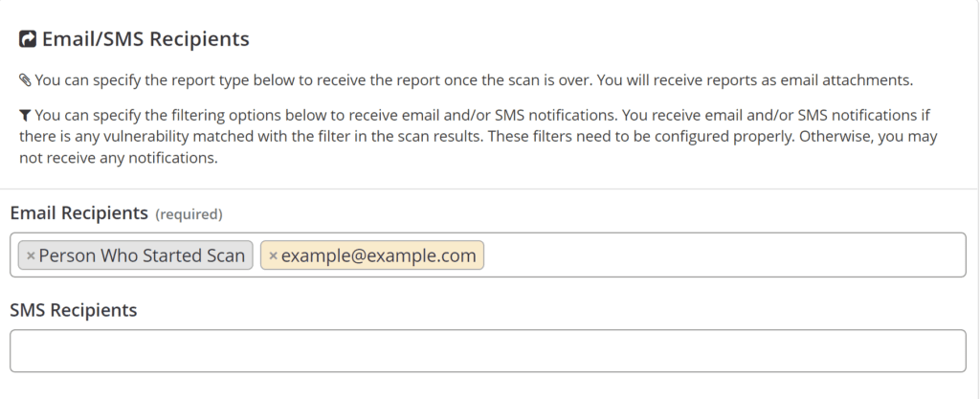Click the SMS Recipients field label
This screenshot has height=399, width=980.
(x=73, y=310)
